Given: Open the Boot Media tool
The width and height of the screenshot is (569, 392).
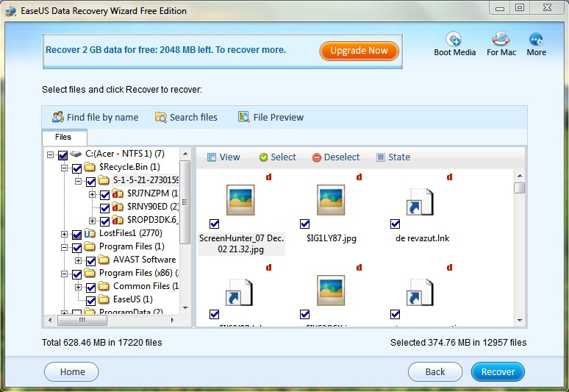Looking at the screenshot, I should tap(454, 44).
